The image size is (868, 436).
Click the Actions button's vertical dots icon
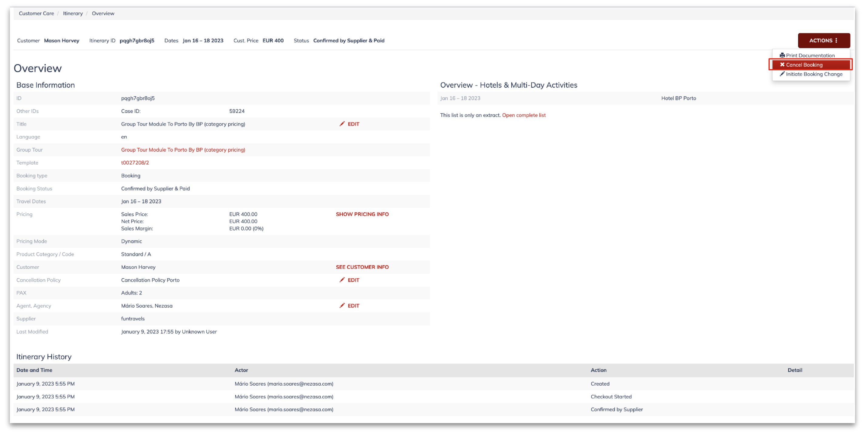pos(836,40)
